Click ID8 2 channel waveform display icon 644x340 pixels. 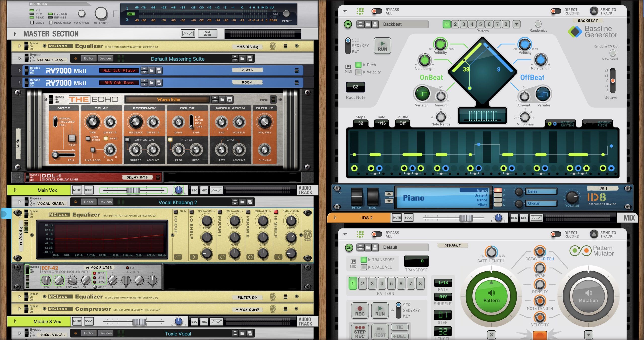pyautogui.click(x=536, y=218)
